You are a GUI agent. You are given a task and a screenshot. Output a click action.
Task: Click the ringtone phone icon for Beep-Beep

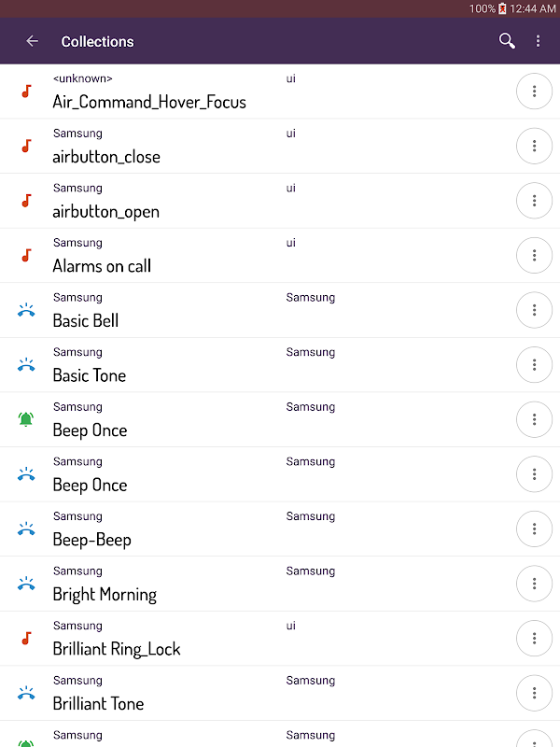pos(26,529)
